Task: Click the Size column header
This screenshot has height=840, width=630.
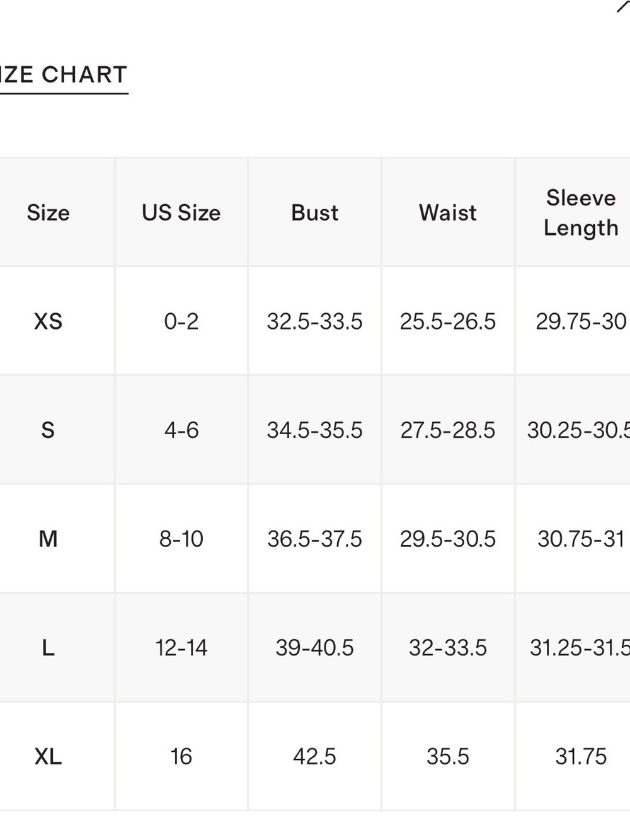Action: pyautogui.click(x=48, y=213)
